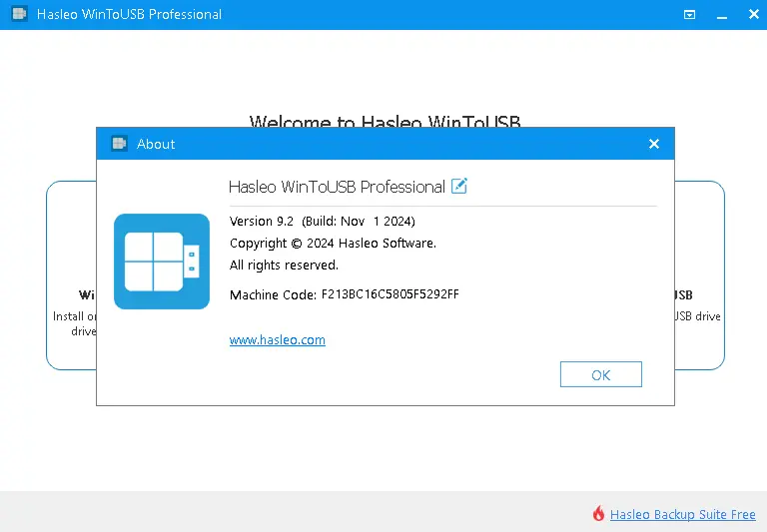Click the About dialog title text

156,144
